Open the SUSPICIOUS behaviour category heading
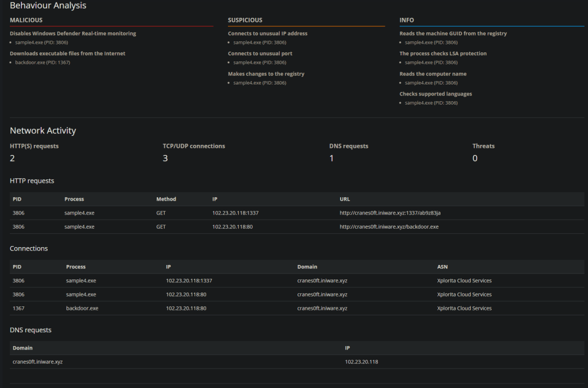Image resolution: width=588 pixels, height=388 pixels. [x=245, y=20]
